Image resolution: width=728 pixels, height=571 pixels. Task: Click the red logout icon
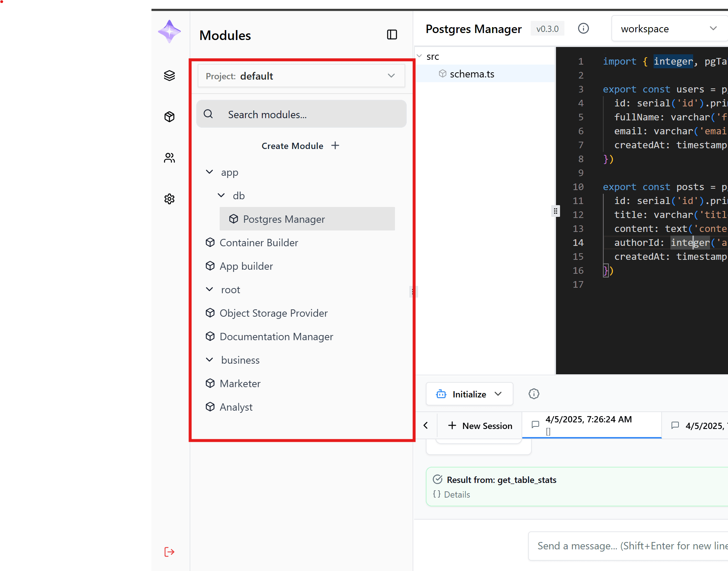[x=169, y=552]
